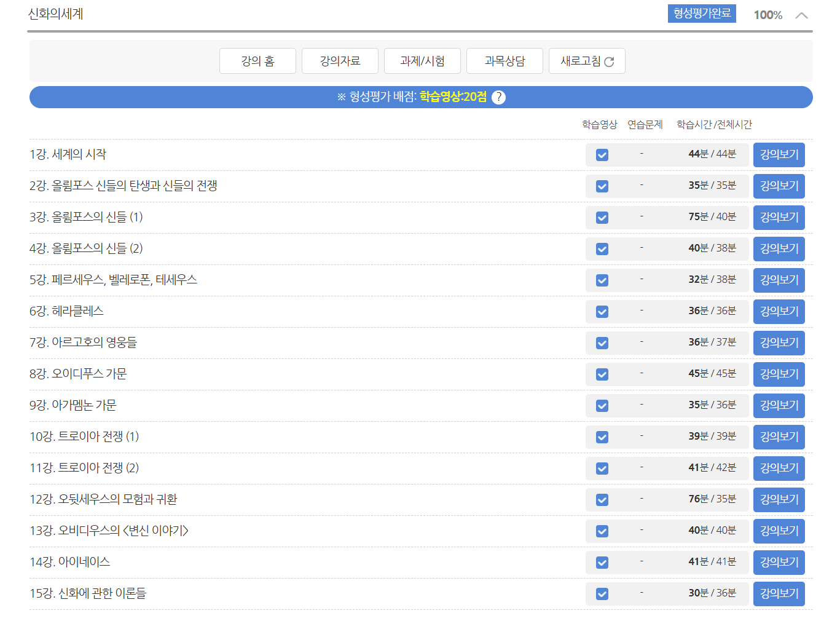The width and height of the screenshot is (840, 629).
Task: Toggle the checkbox for 15강. 신화에 관한 이론들
Action: pyautogui.click(x=602, y=594)
